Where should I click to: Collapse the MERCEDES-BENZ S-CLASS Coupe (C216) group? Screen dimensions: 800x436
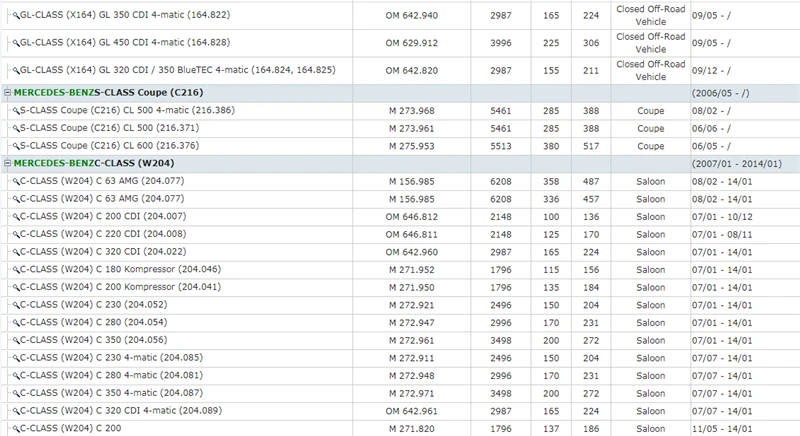pos(7,93)
